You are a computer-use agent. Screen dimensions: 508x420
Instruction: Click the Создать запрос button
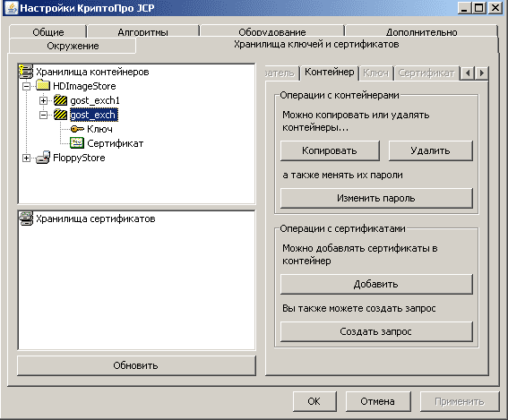pos(376,331)
